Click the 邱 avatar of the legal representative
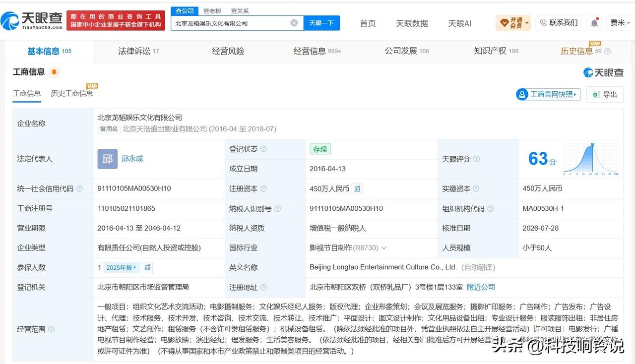 pos(108,159)
